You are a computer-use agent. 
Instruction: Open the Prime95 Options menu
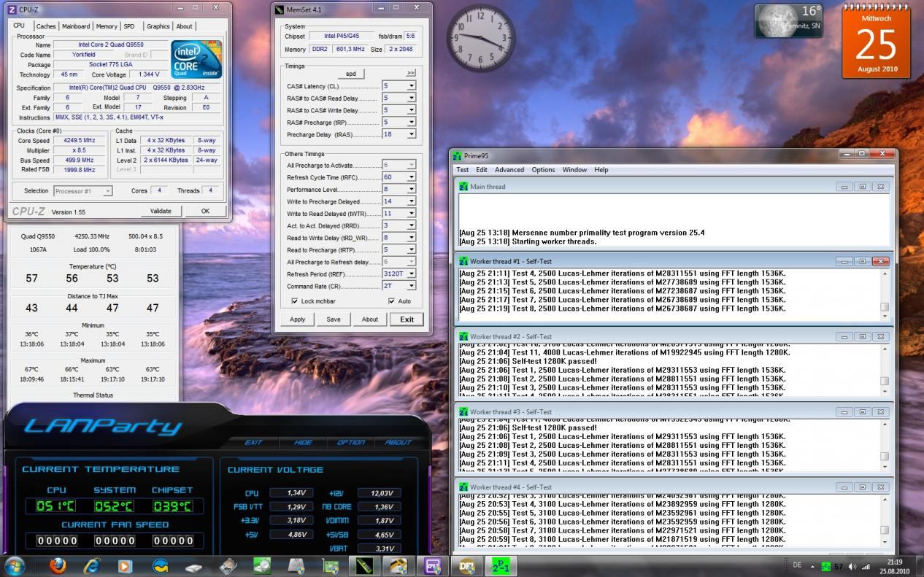pos(543,170)
